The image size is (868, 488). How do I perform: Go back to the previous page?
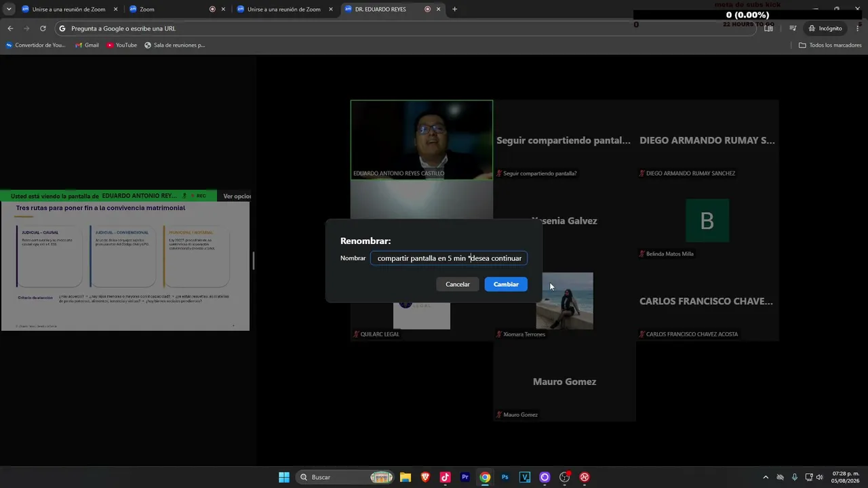(x=10, y=28)
